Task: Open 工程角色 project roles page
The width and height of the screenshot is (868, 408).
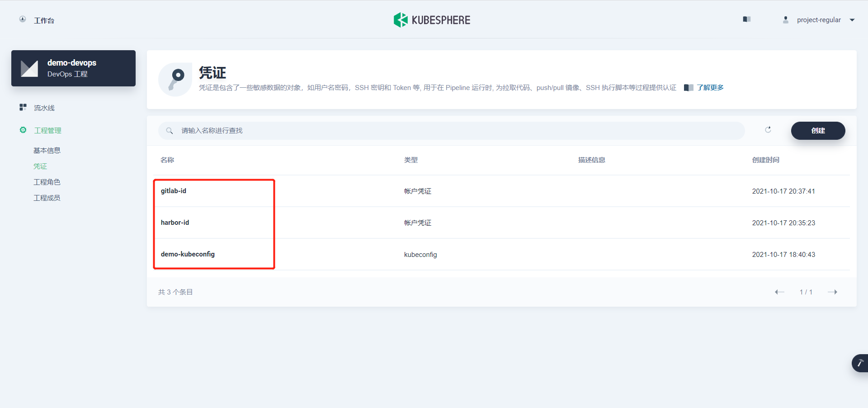Action: tap(47, 182)
